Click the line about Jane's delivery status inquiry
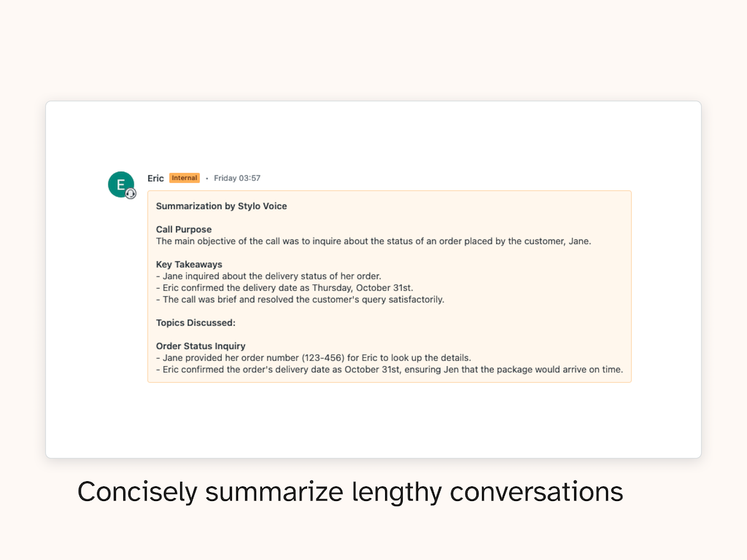The height and width of the screenshot is (560, 747). coord(268,276)
